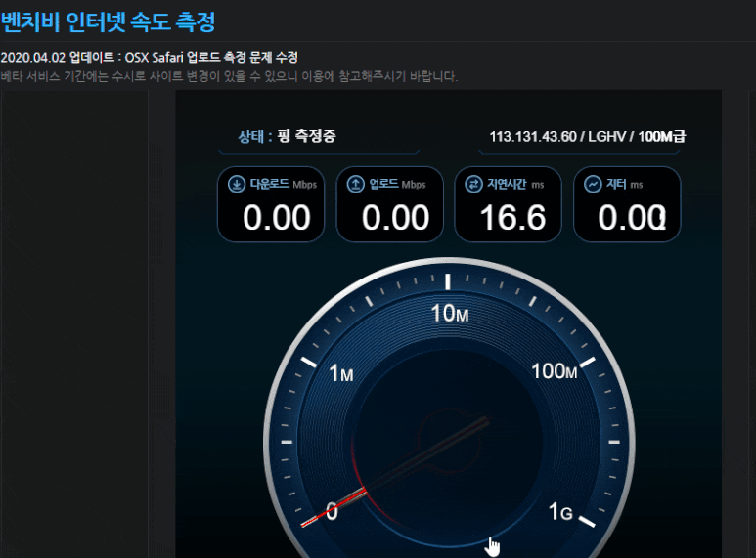Click the 2020.04.02 update notice line
The image size is (756, 558).
click(x=149, y=58)
